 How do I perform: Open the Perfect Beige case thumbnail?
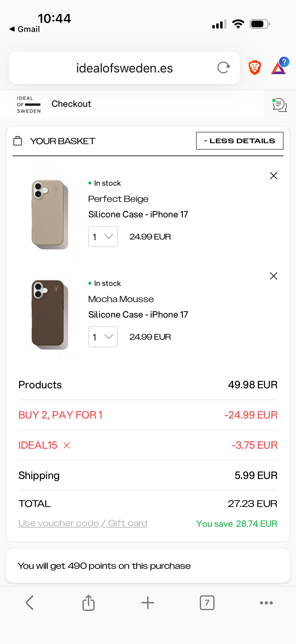(x=50, y=214)
